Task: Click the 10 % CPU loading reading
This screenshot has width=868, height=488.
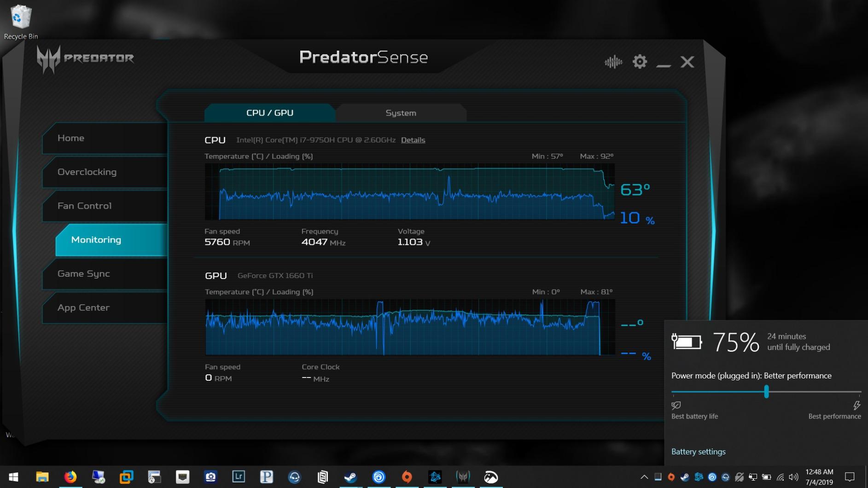Action: tap(637, 218)
